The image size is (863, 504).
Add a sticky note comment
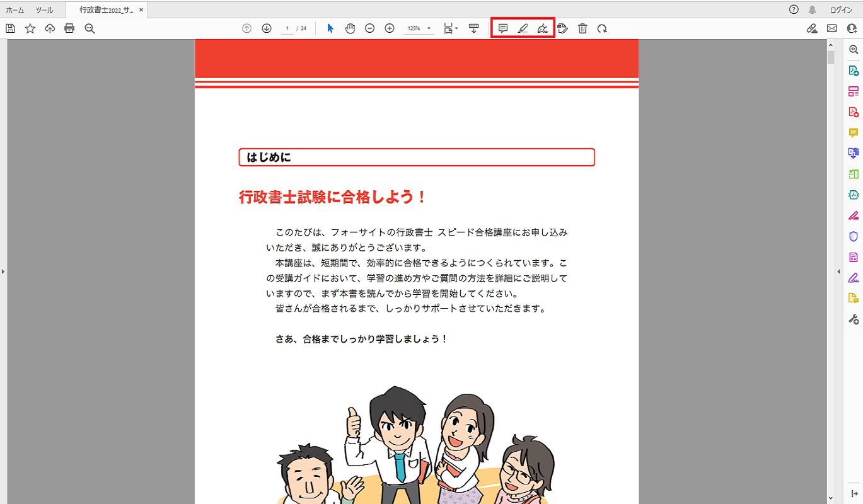(x=503, y=28)
